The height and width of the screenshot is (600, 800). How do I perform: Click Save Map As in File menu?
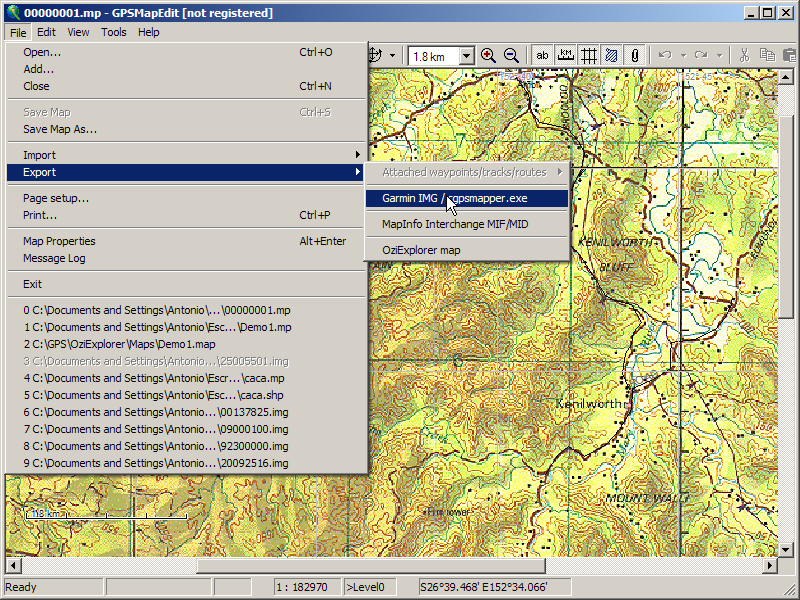(x=60, y=129)
